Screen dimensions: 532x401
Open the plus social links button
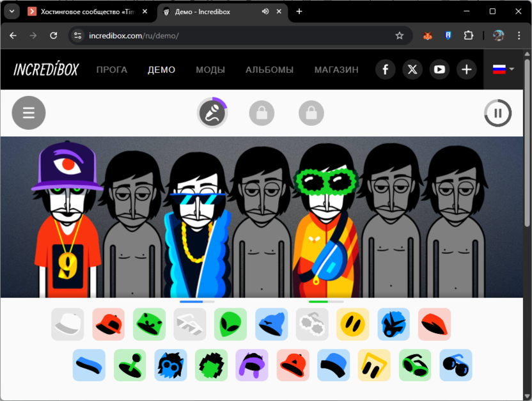466,69
